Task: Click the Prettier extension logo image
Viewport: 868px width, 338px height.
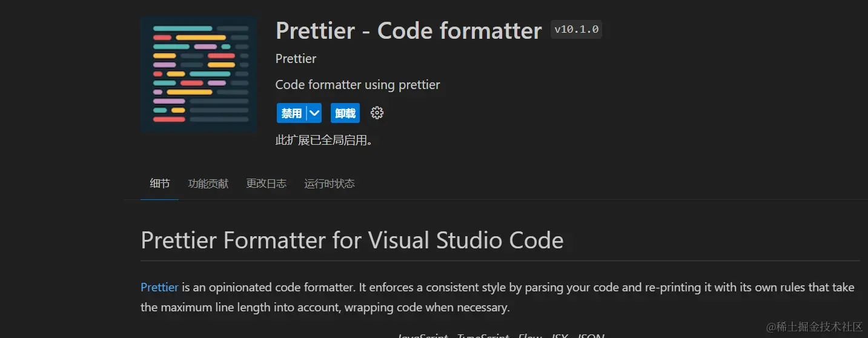Action: coord(199,75)
